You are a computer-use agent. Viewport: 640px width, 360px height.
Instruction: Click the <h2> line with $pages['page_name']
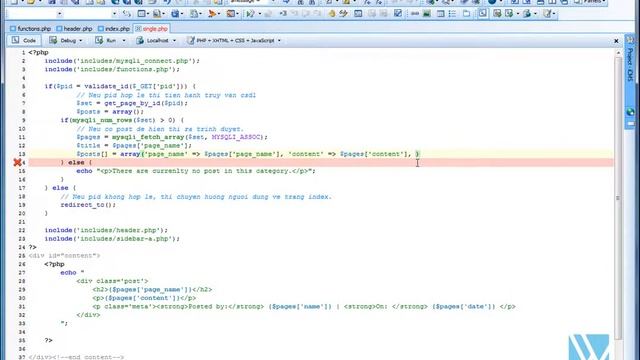click(152, 290)
